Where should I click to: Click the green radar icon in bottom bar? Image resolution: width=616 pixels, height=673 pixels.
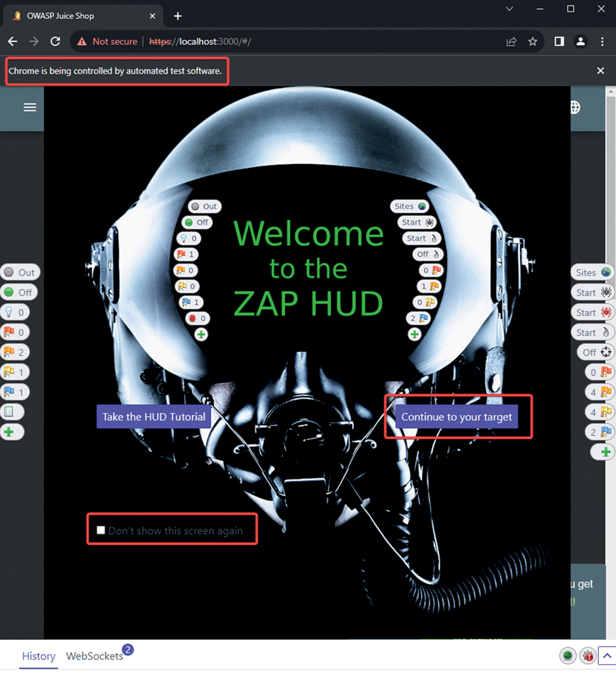[568, 655]
